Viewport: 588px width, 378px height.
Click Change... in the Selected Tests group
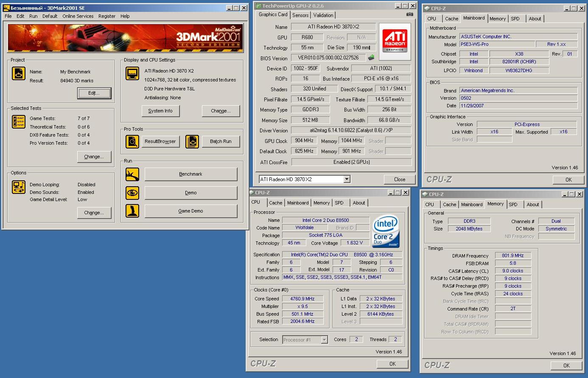[94, 157]
